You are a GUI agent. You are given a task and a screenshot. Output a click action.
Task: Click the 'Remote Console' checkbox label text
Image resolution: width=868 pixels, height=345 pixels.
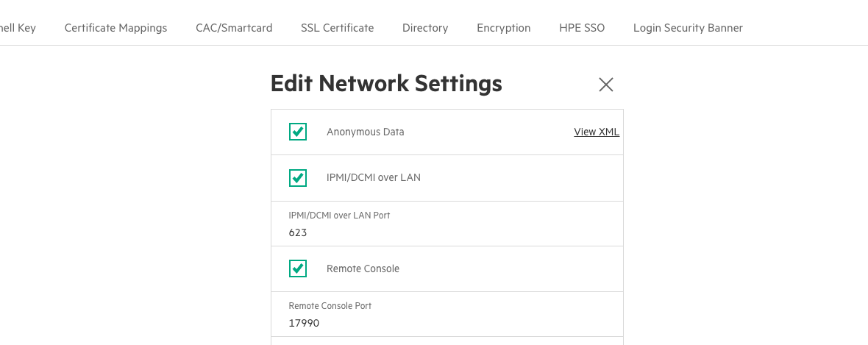pos(363,268)
